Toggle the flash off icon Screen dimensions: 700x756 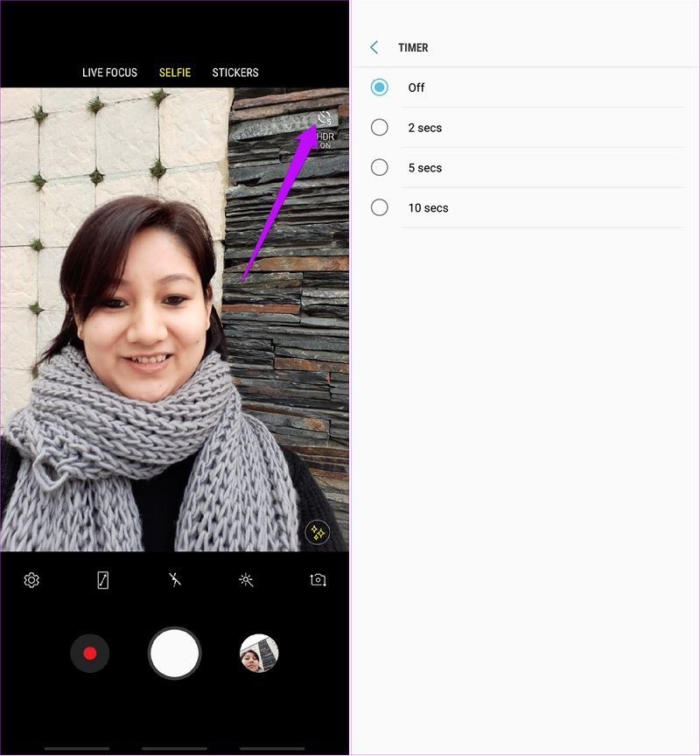point(174,580)
